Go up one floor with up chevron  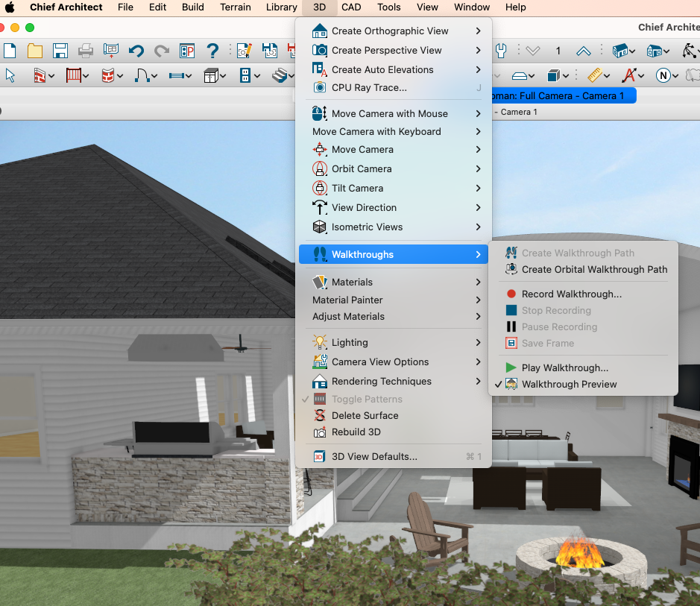(x=584, y=51)
